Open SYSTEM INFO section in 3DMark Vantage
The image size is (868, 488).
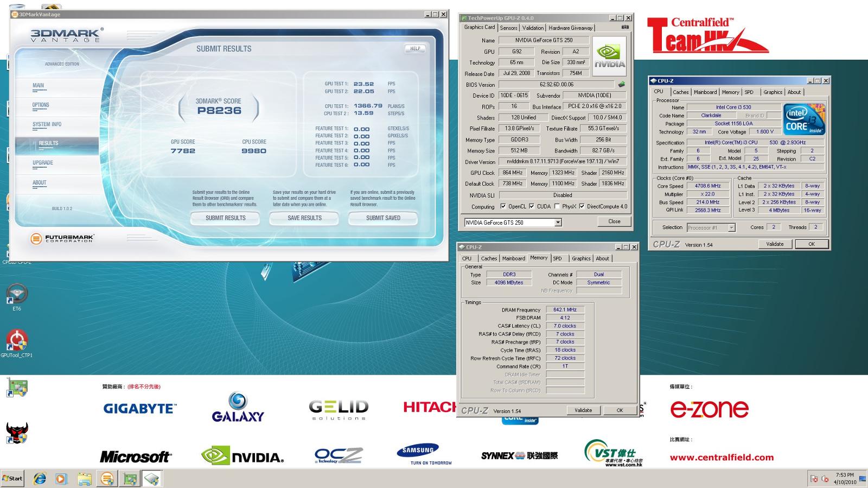click(47, 124)
